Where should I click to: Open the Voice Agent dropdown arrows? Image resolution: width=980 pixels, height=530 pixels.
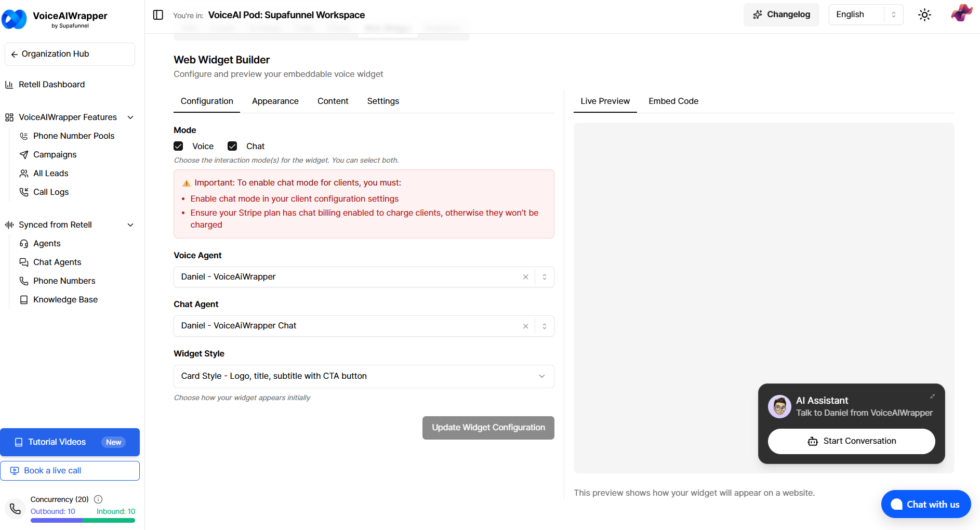[545, 277]
